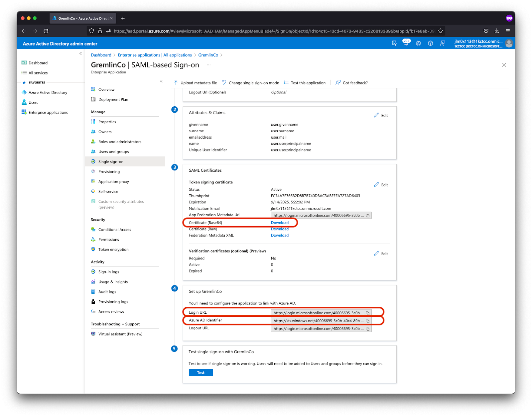Go to Enterprise applications breadcrumb
The width and height of the screenshot is (532, 416).
155,55
